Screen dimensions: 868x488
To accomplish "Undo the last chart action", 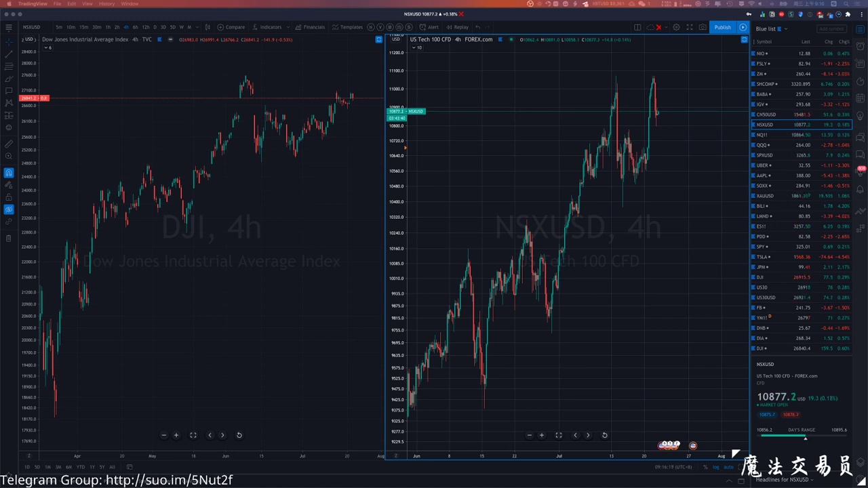I will tap(478, 27).
